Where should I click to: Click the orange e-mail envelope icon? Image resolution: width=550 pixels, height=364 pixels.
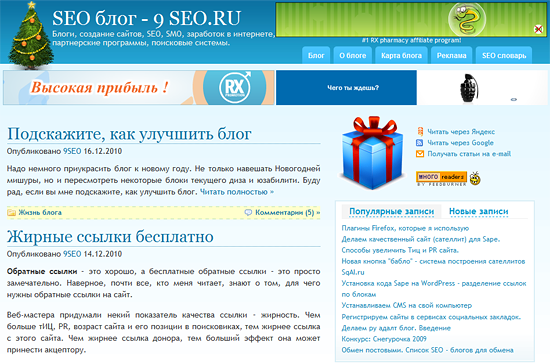click(x=420, y=154)
